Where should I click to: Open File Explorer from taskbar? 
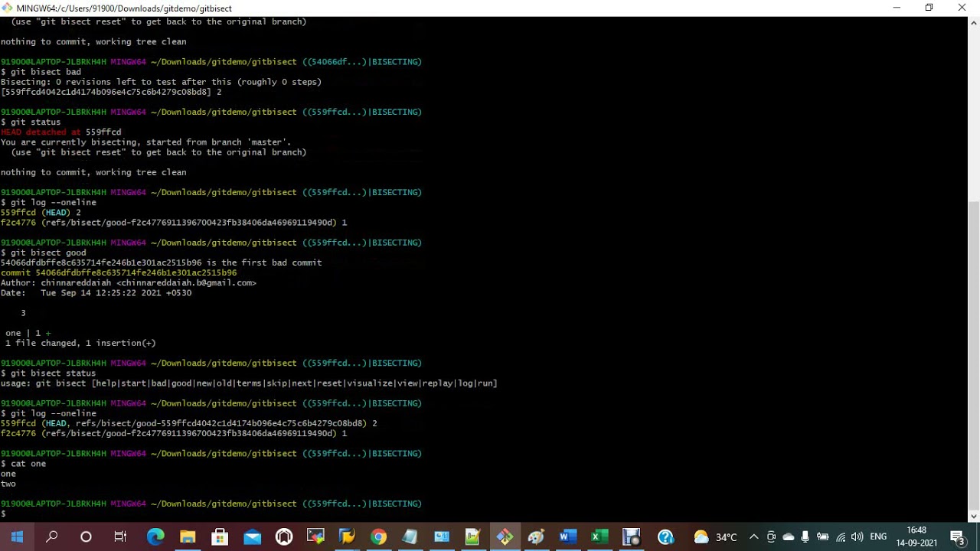point(188,536)
